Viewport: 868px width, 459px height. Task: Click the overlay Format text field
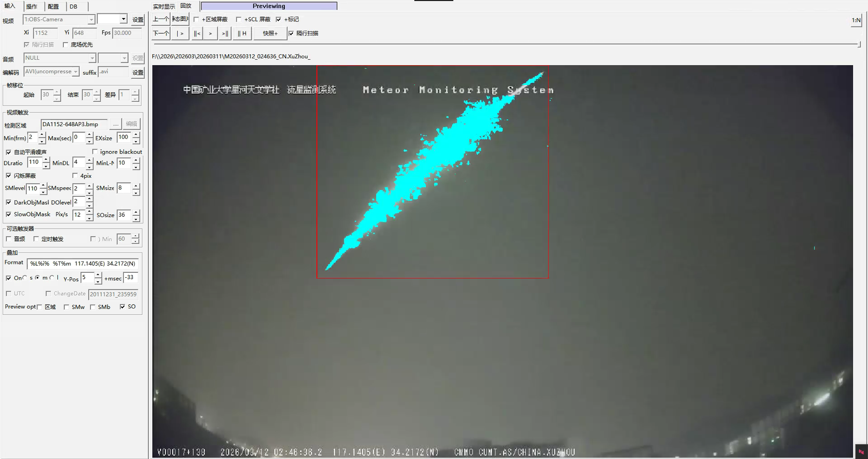(x=82, y=264)
